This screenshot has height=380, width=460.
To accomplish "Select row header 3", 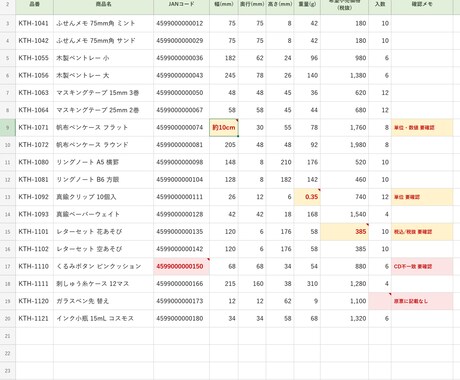I will [x=8, y=23].
